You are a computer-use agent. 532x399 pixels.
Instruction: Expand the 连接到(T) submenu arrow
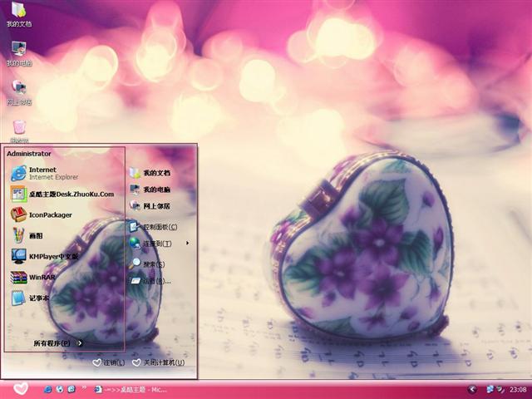[x=187, y=244]
